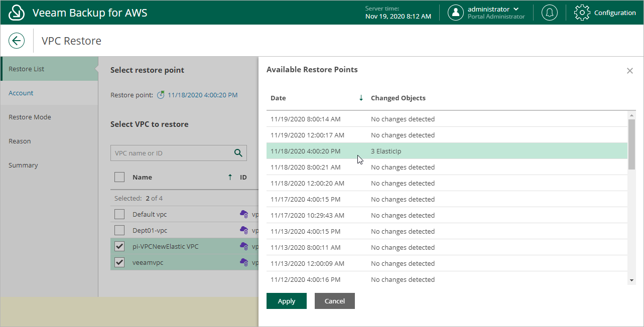This screenshot has height=327, width=644.
Task: Select restore point 11/17/2020 10:29:43 AM
Action: point(447,215)
